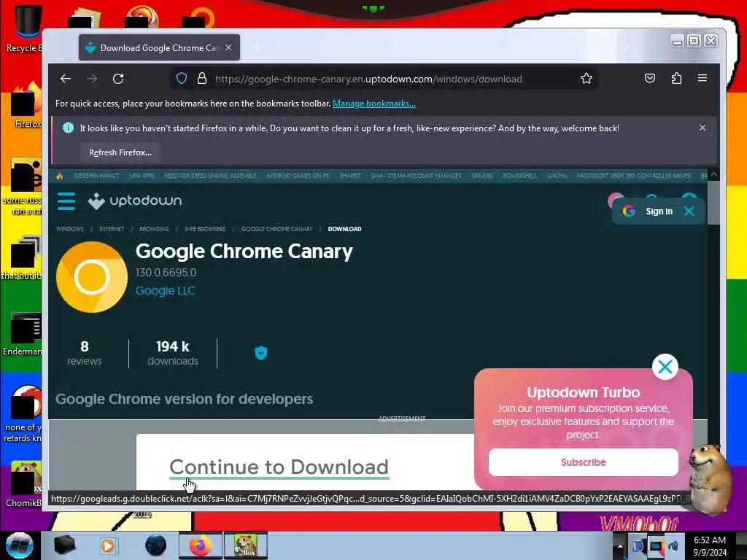Open the Extensions puzzle icon
747x560 pixels.
pyautogui.click(x=676, y=79)
